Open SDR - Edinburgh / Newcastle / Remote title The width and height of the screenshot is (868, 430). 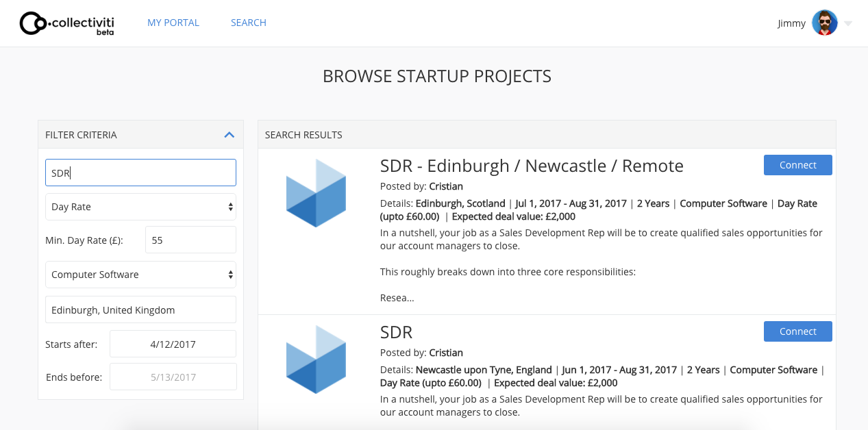[532, 166]
